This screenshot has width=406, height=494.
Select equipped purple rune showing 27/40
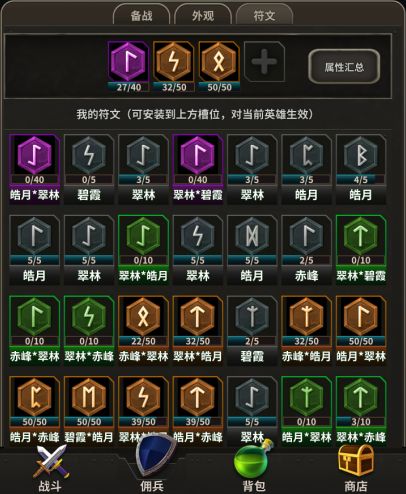click(x=128, y=66)
